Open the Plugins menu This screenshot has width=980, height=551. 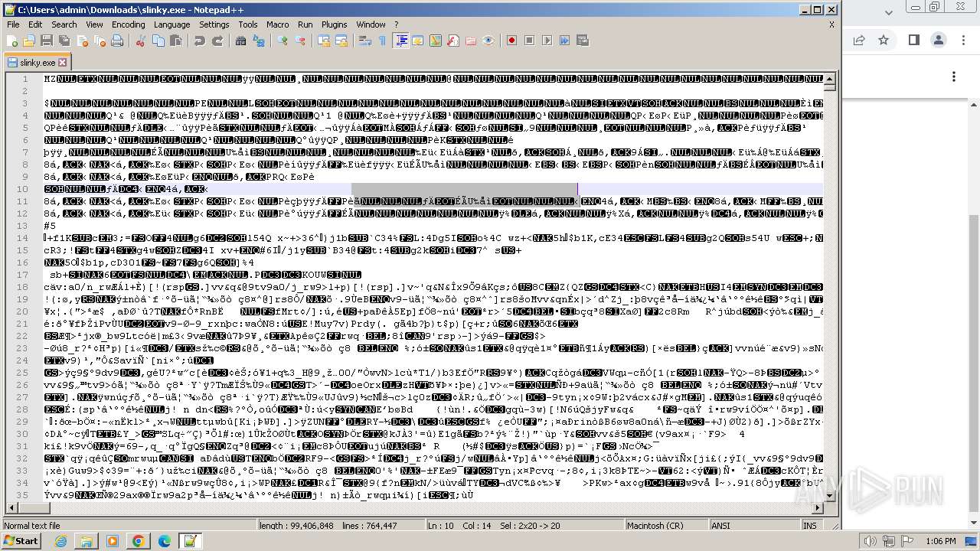[x=334, y=24]
